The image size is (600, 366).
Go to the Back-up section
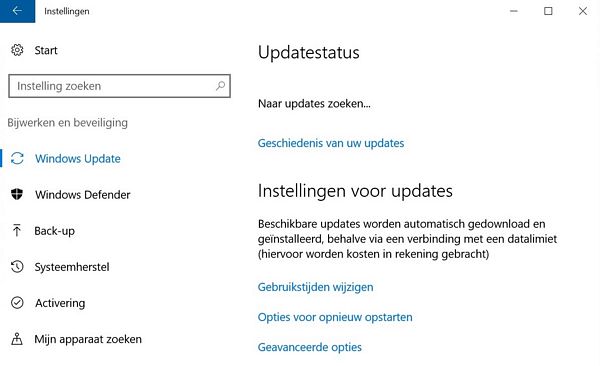pos(54,231)
